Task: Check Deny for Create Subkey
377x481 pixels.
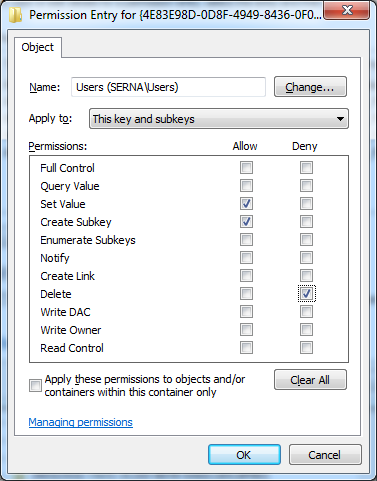Action: (x=306, y=222)
